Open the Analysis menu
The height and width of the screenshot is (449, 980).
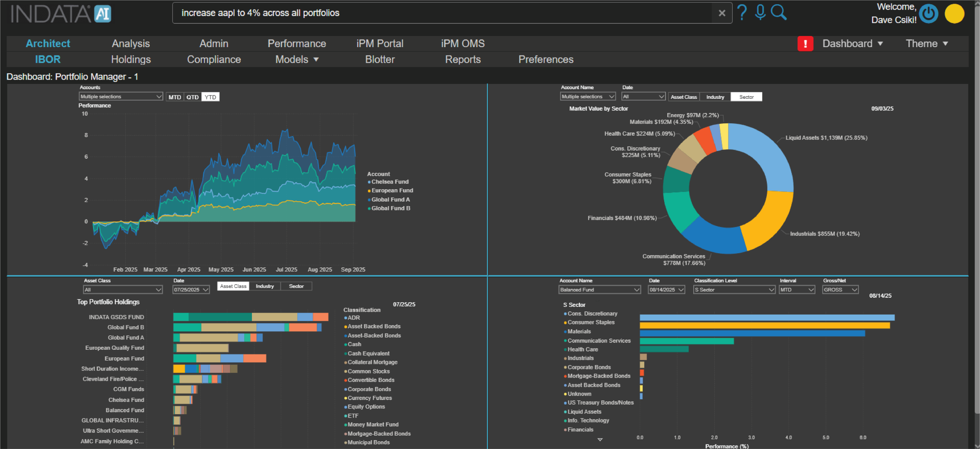(x=131, y=43)
